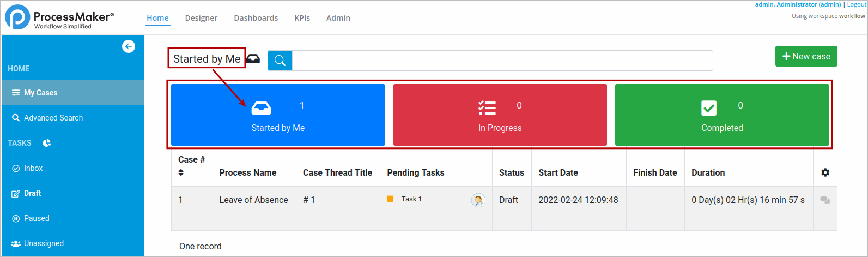
Task: Focus the case search input field
Action: pyautogui.click(x=502, y=61)
